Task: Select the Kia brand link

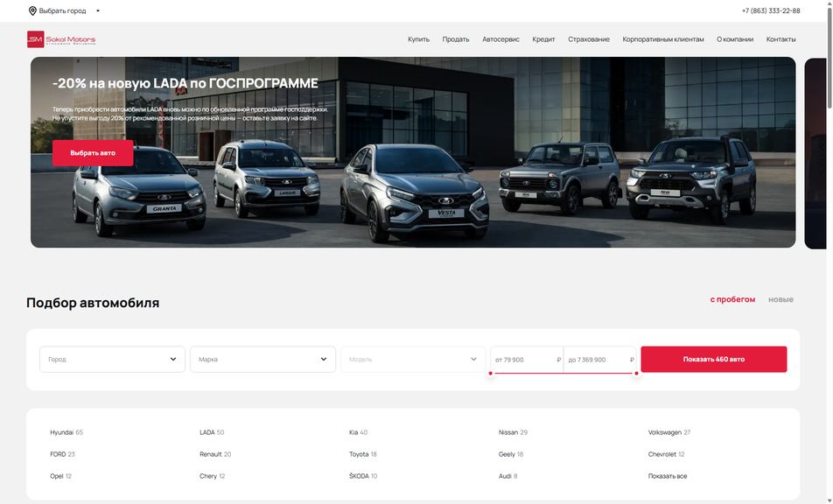Action: coord(358,432)
